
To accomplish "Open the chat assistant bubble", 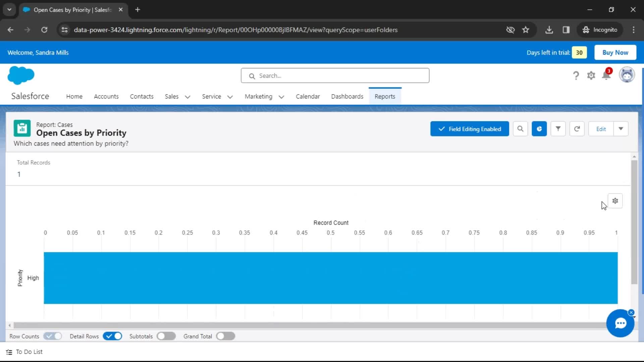I will [x=620, y=323].
